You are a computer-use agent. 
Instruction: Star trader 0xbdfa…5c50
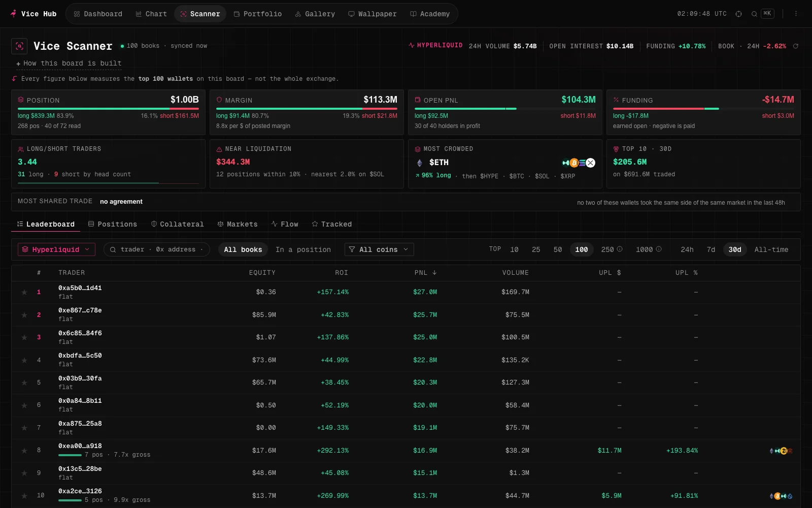[24, 360]
